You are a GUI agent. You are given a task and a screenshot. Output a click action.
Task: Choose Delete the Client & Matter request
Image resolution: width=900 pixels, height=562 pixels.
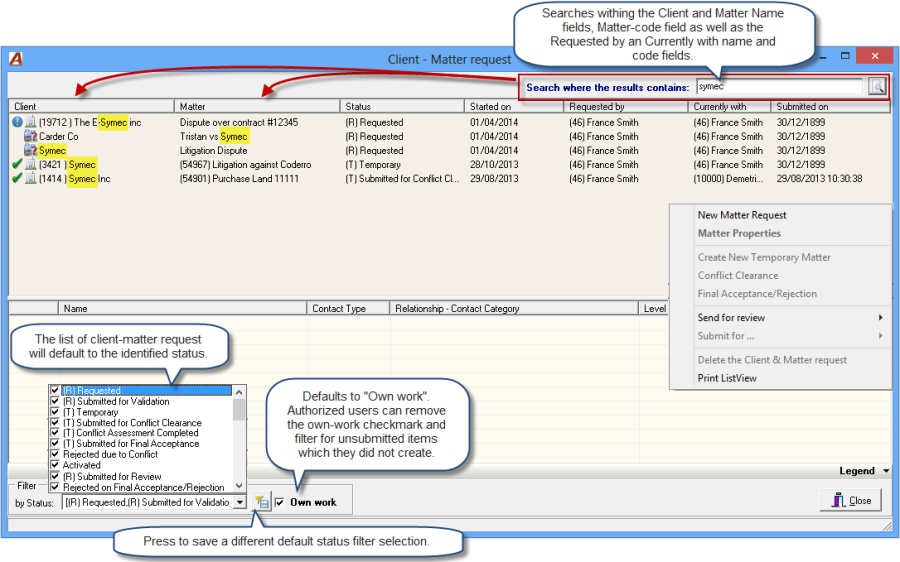pos(772,360)
